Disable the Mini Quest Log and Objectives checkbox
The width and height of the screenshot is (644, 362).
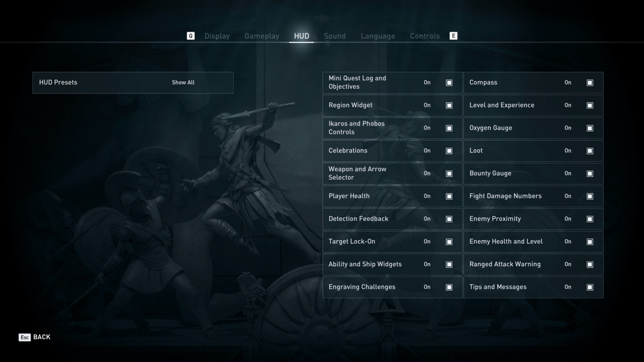(449, 83)
